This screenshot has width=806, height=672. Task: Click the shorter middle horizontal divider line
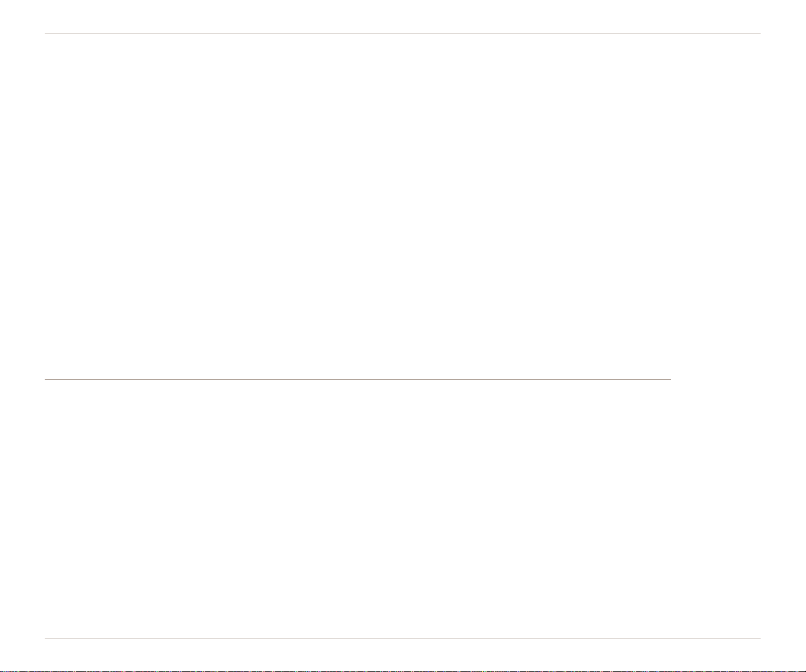pyautogui.click(x=358, y=379)
